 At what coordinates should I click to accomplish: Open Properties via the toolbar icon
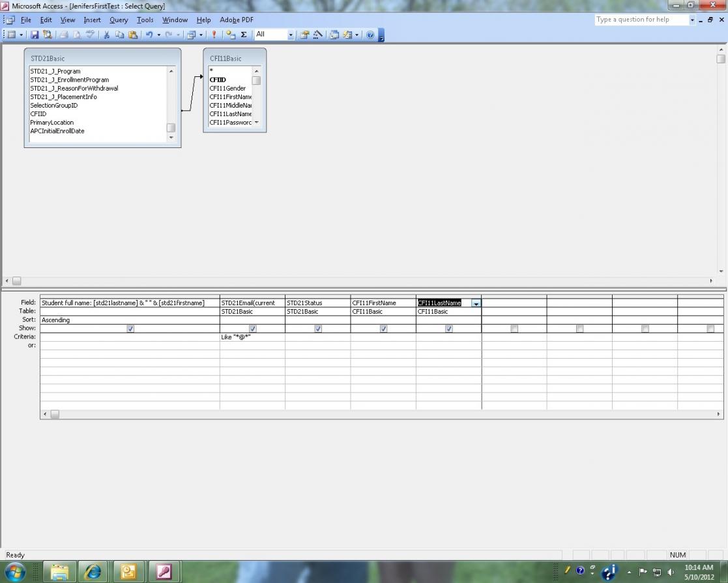click(304, 35)
